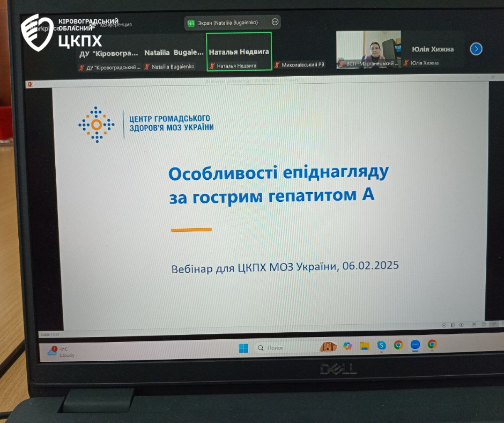
Task: Open Skype from the taskbar
Action: (x=381, y=345)
